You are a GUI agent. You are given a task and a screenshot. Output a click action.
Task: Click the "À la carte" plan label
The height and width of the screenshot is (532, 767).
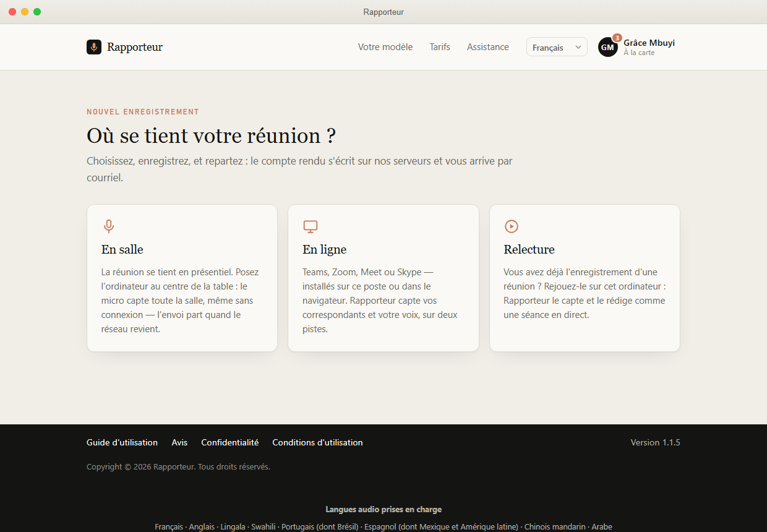tap(639, 53)
